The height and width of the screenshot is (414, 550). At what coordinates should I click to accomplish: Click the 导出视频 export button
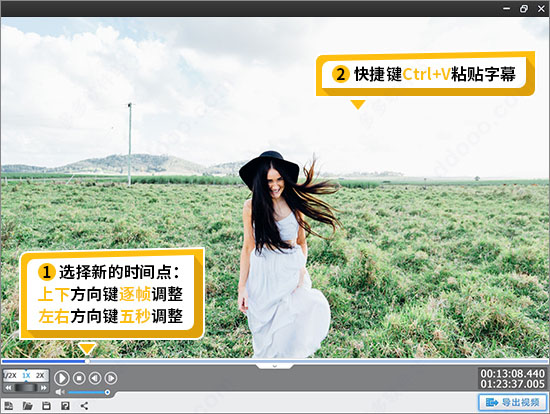(513, 402)
